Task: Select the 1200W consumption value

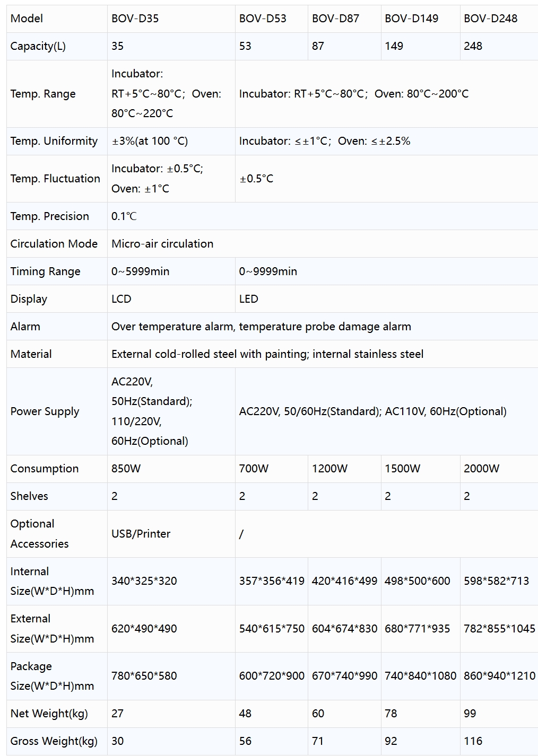Action: pos(330,469)
